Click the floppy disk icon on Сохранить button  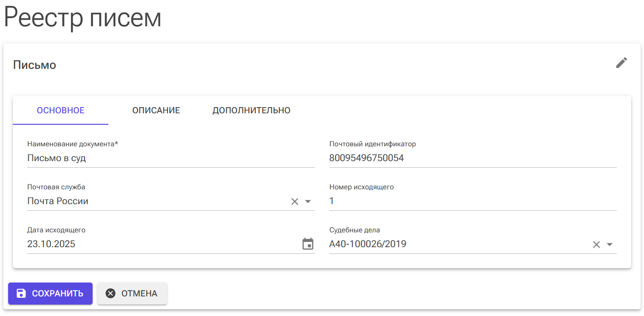coord(21,294)
